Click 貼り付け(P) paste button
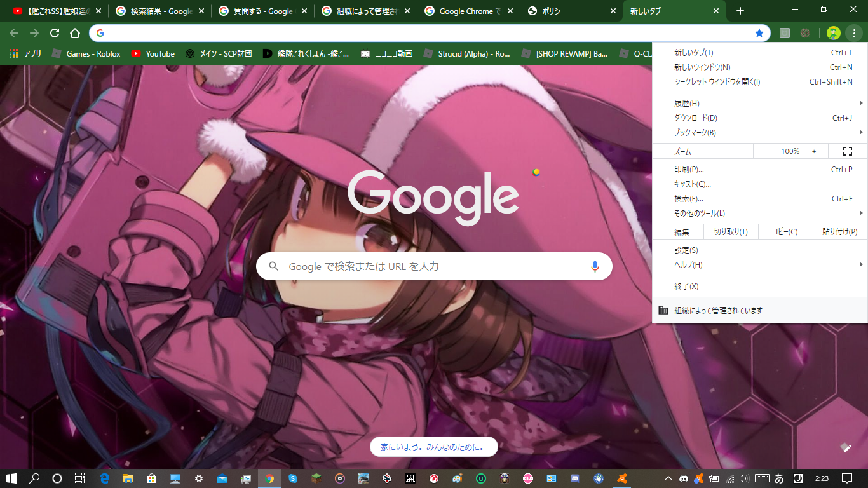Screen dimensions: 868x488 click(839, 232)
